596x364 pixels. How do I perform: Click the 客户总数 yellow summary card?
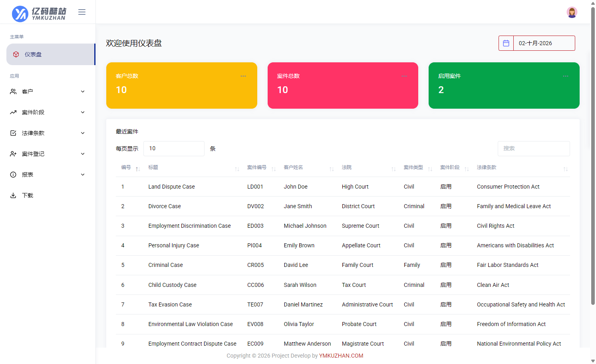point(182,86)
